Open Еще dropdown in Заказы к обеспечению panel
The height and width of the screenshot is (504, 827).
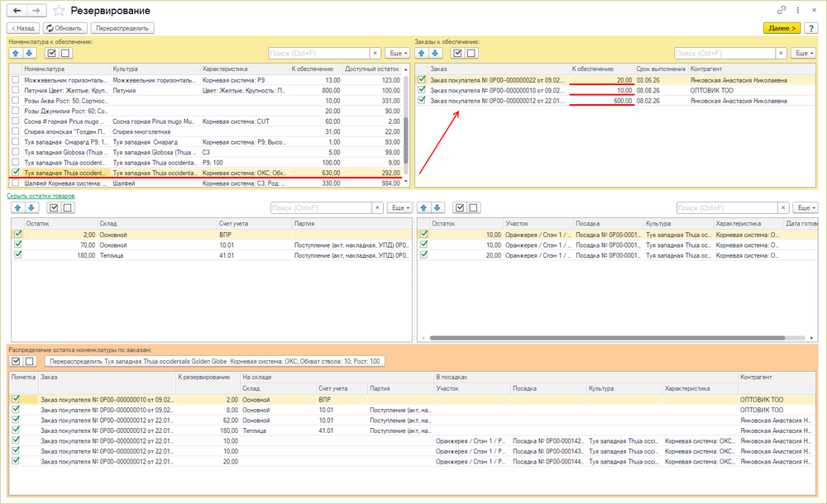pos(804,53)
